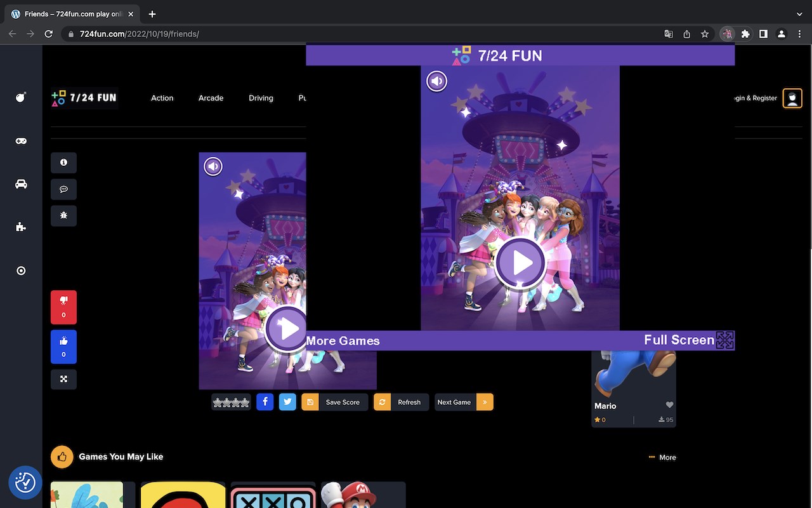
Task: Open the translate page icon
Action: (669, 34)
